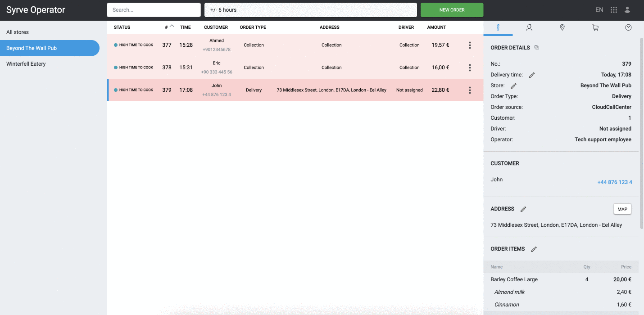
Task: Open actions menu for order 377
Action: 470,45
